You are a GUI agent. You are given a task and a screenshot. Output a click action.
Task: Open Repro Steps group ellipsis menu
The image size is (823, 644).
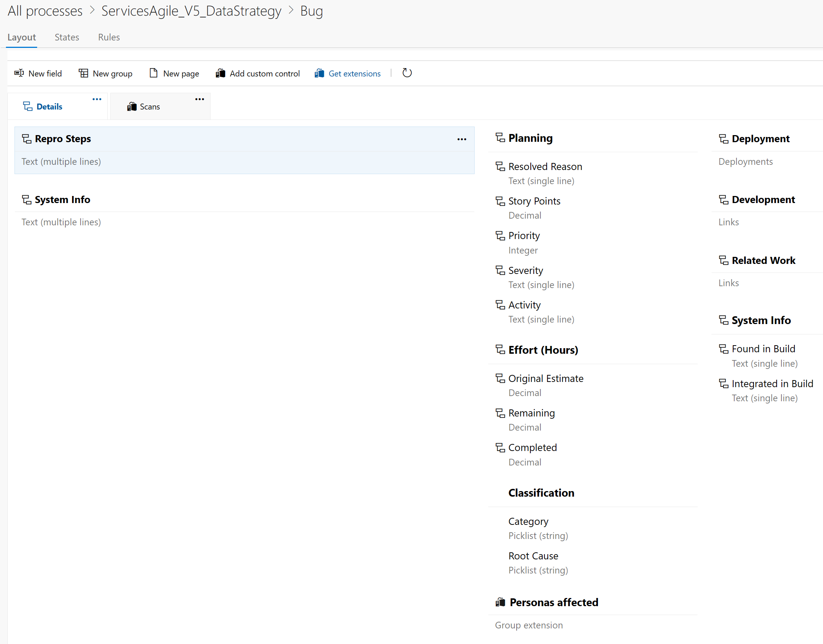[462, 139]
